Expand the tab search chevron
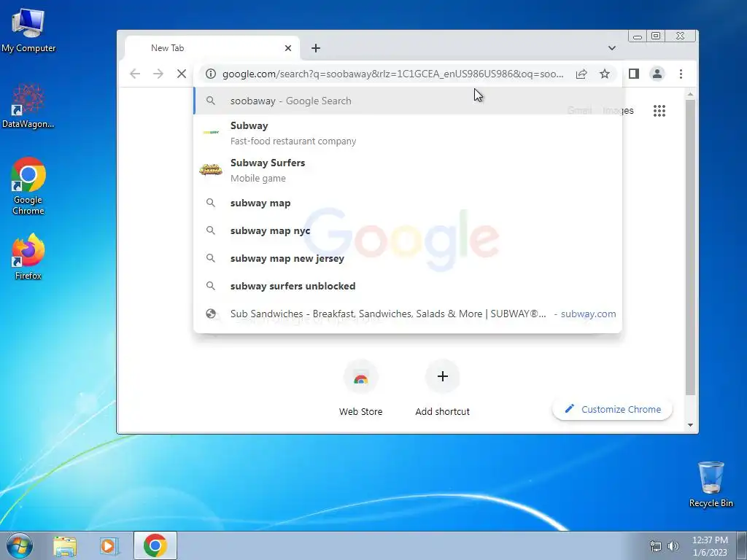 pos(612,48)
